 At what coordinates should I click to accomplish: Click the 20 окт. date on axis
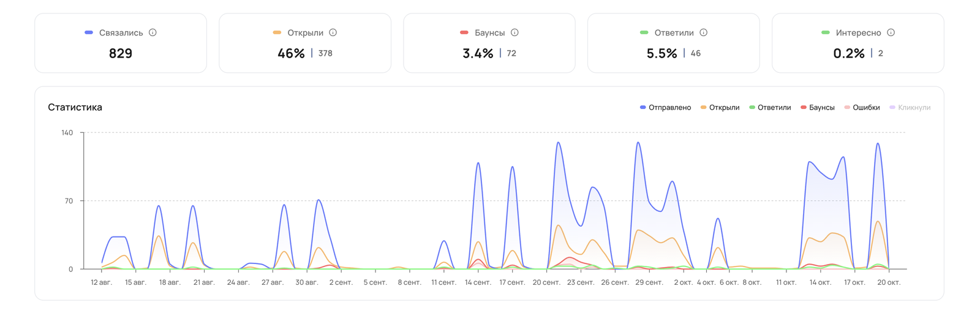889,282
